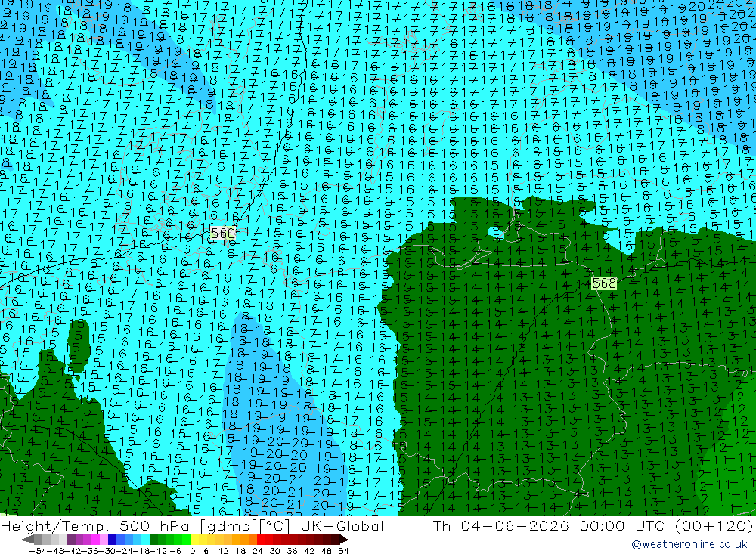Click the 12 label on the color scale
756x554 pixels.
223,551
